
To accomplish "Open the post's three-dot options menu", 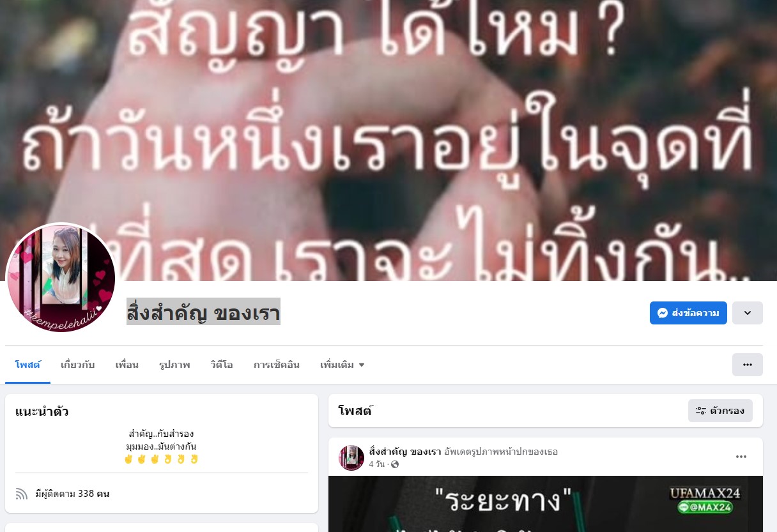I will [x=741, y=457].
